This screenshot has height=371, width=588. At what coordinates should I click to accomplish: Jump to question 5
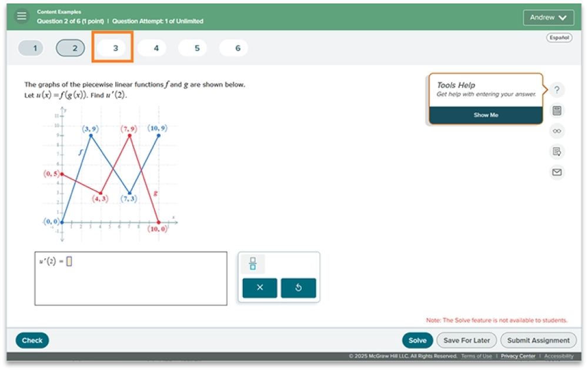(197, 48)
